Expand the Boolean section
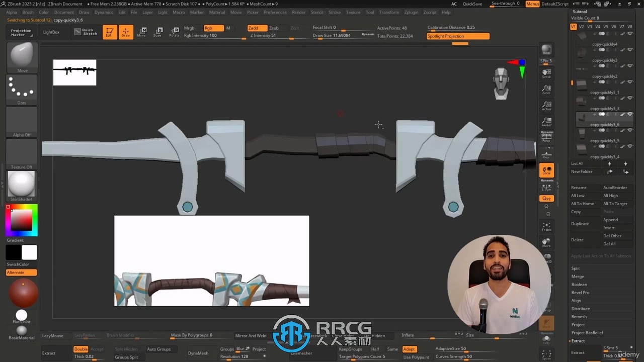Screen dimensions: 644x362 tap(579, 285)
